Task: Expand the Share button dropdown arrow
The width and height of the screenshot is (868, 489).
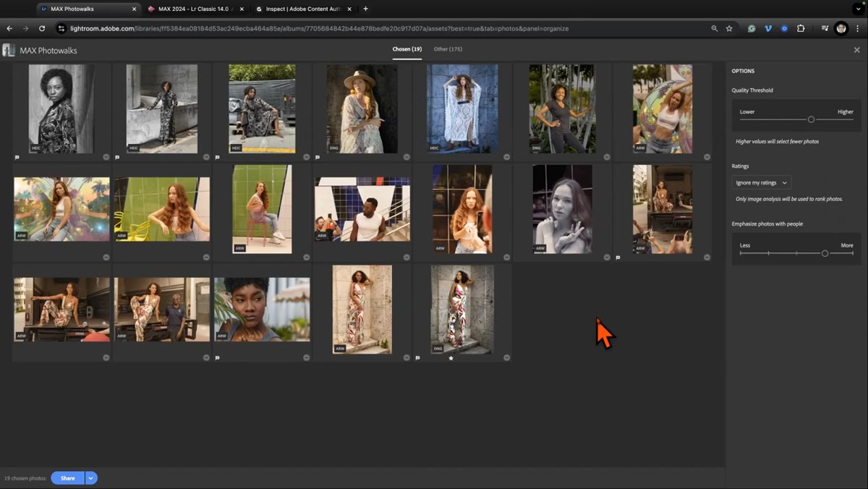Action: coord(91,477)
